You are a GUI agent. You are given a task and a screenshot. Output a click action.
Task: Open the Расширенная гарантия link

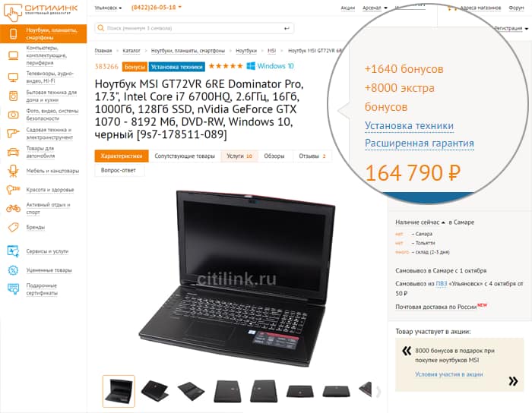point(420,143)
